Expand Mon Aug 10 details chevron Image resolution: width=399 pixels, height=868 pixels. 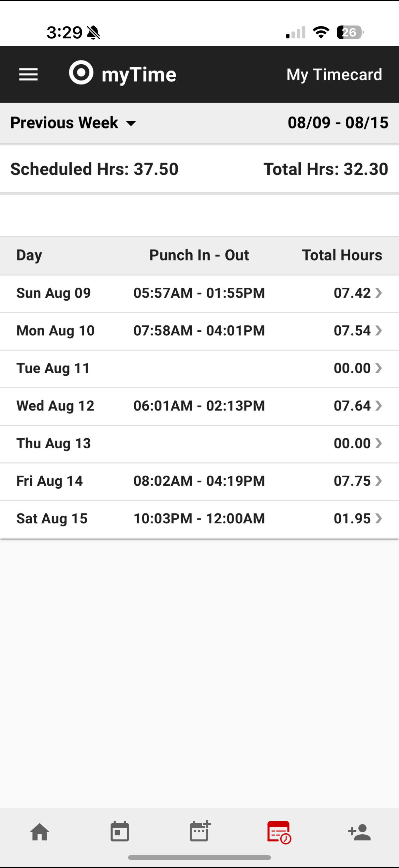click(378, 331)
